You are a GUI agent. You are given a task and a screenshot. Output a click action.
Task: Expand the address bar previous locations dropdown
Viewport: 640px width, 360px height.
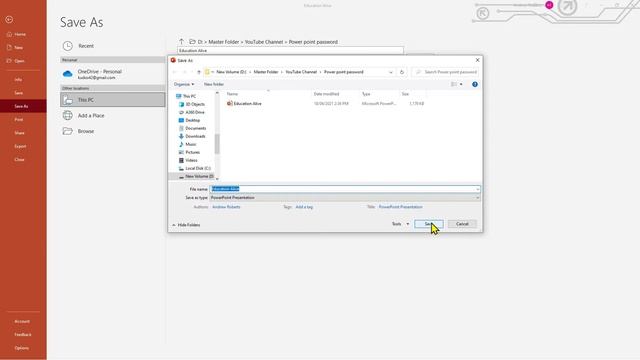click(x=391, y=72)
